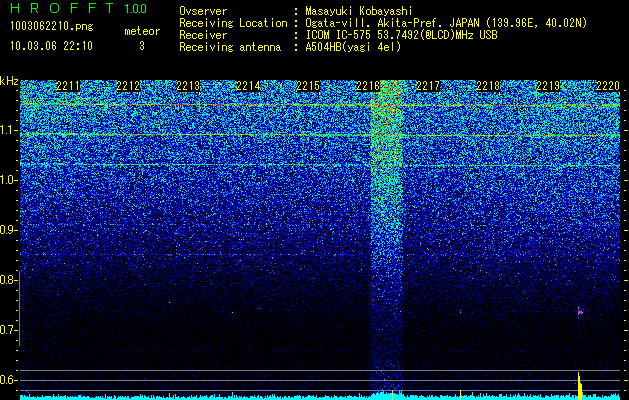Viewport: 629px width, 400px height.
Task: Click the date stamp 10.03.06 22:10
Action: coord(51,46)
